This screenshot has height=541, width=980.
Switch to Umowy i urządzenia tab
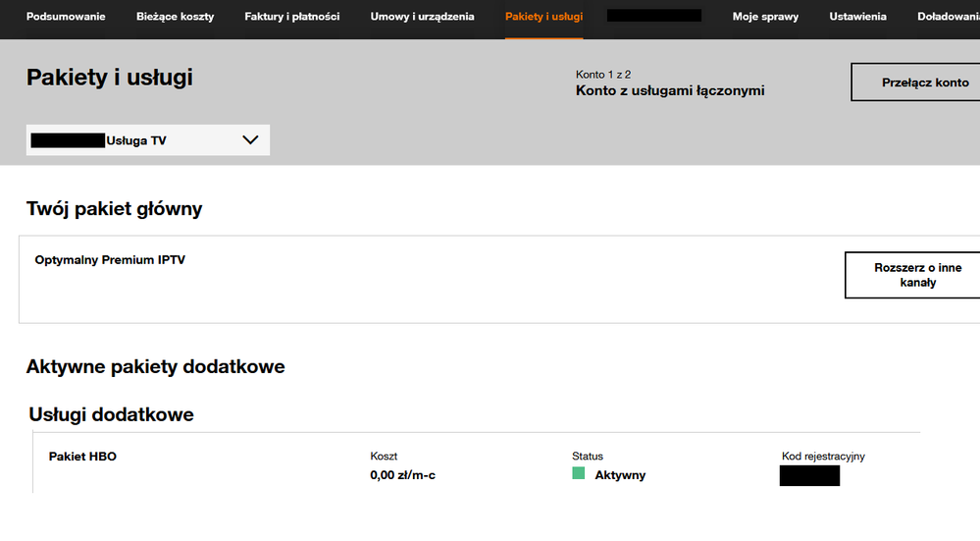[x=422, y=17]
